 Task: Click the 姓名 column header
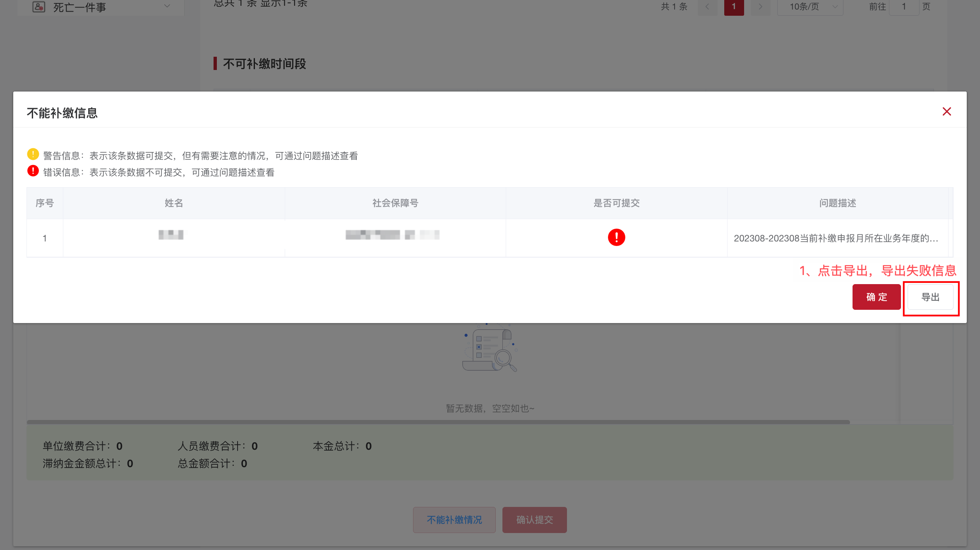click(173, 203)
